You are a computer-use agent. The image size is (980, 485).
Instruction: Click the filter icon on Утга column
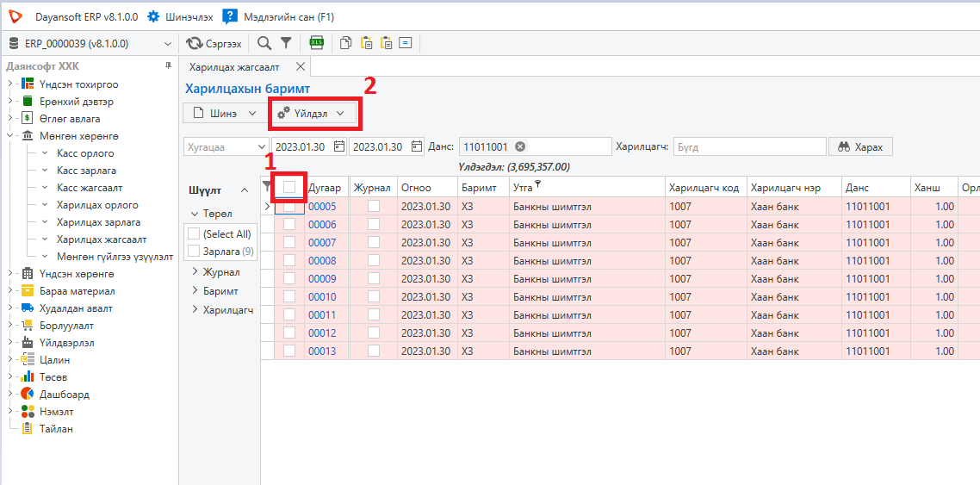click(x=537, y=183)
